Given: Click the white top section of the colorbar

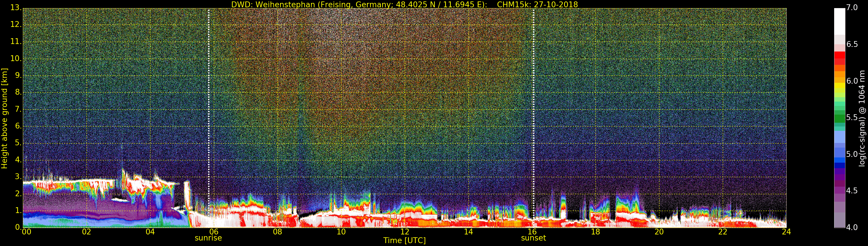Looking at the screenshot, I should click(839, 20).
